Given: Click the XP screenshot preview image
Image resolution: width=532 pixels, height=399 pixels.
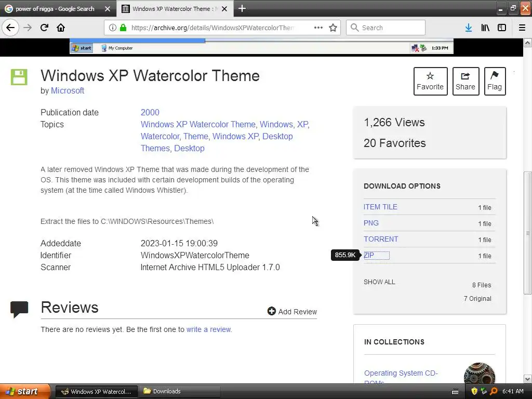Looking at the screenshot, I should [x=261, y=46].
